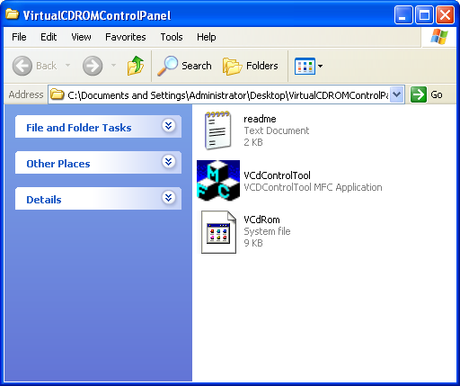
Task: Expand File and Folder Tasks chevron
Action: 169,126
